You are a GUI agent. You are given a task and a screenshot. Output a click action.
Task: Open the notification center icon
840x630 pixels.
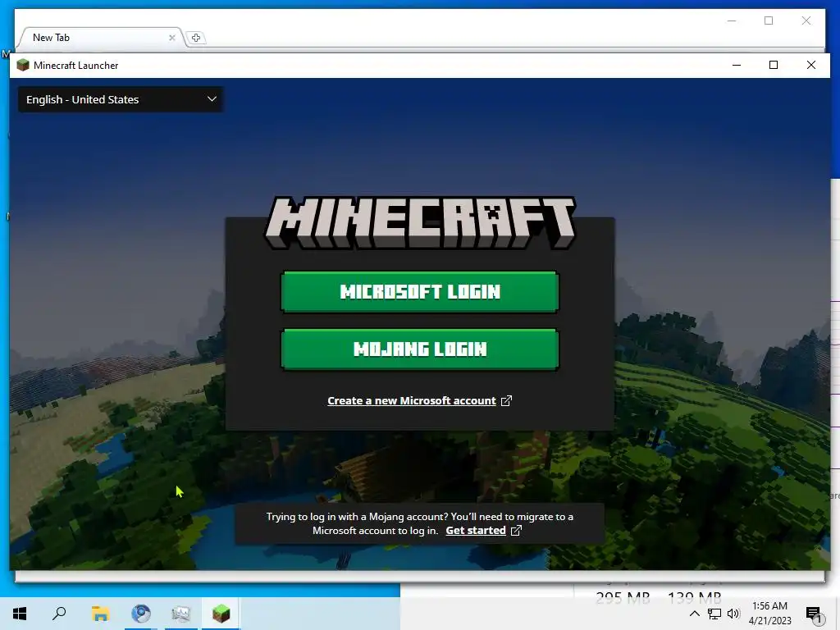point(814,614)
